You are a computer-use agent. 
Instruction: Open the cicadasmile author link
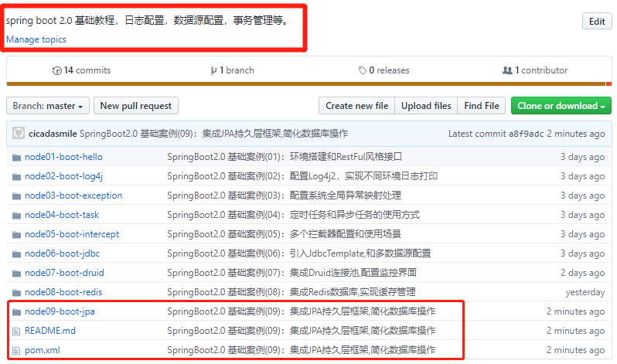tap(53, 134)
